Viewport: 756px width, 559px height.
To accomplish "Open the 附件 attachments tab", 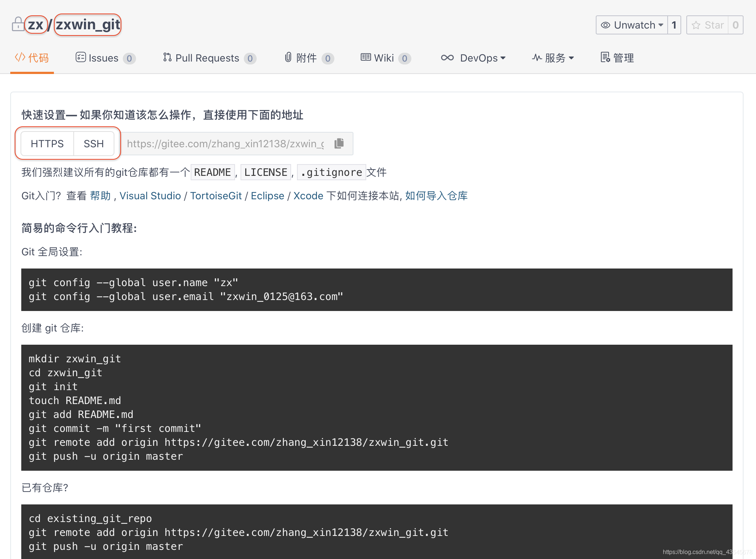I will (x=309, y=58).
